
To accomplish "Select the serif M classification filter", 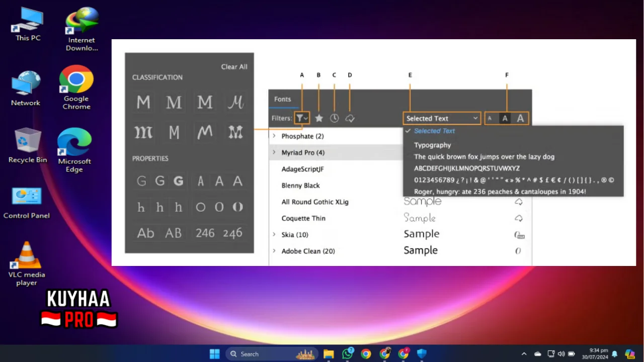I will click(174, 103).
